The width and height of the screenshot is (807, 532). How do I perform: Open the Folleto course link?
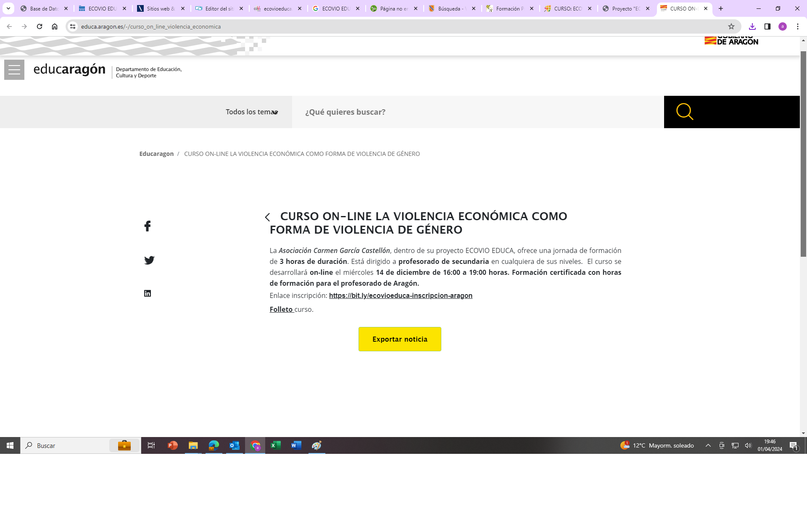coord(281,309)
